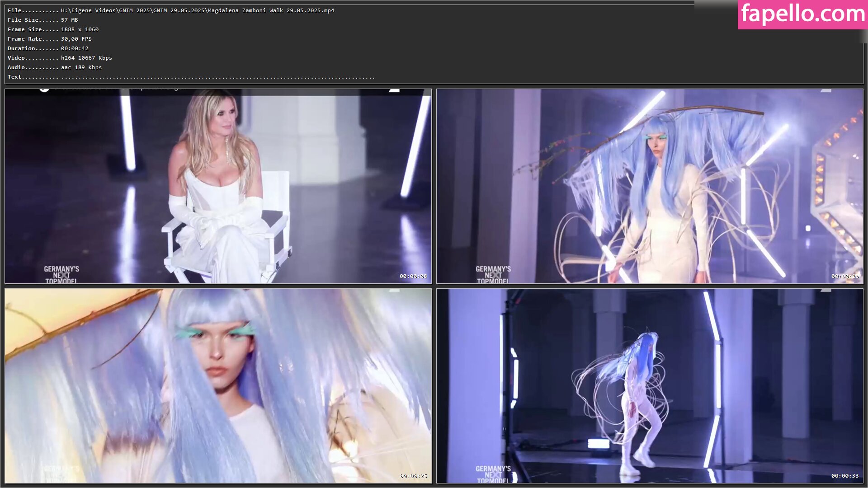Open the close-up thumbnail at 00:00:25
The height and width of the screenshot is (488, 868).
coord(218,386)
